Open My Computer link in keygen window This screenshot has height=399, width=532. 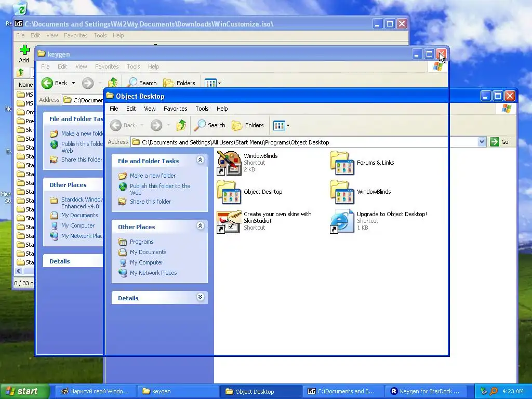pos(78,225)
